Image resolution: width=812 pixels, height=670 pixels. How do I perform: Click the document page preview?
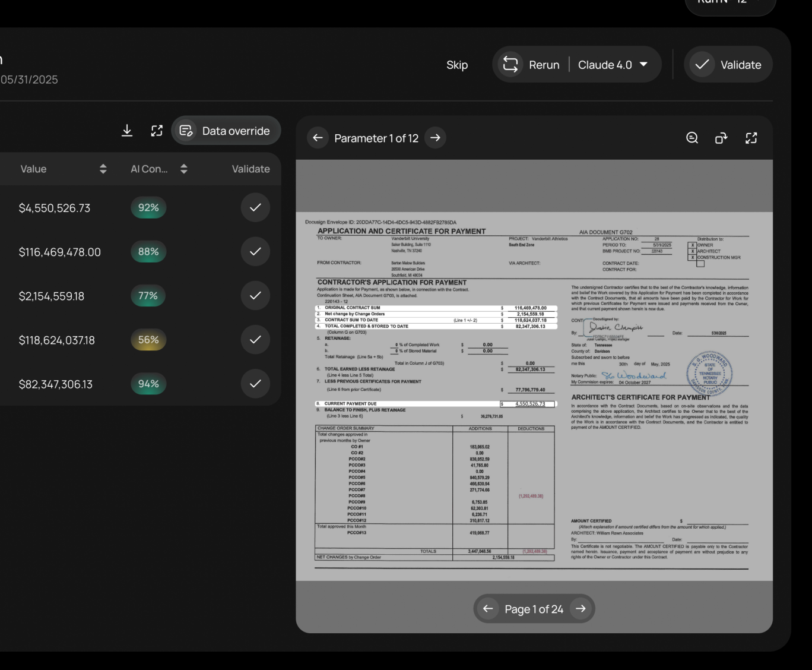pyautogui.click(x=534, y=396)
